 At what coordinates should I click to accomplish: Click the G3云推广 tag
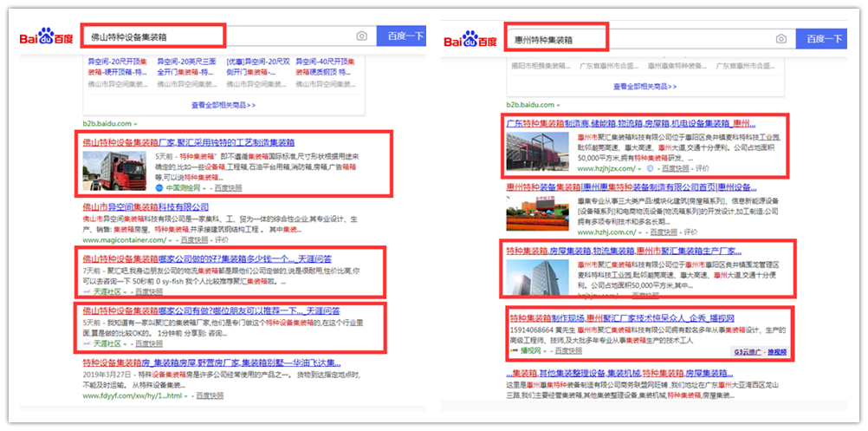(x=748, y=352)
